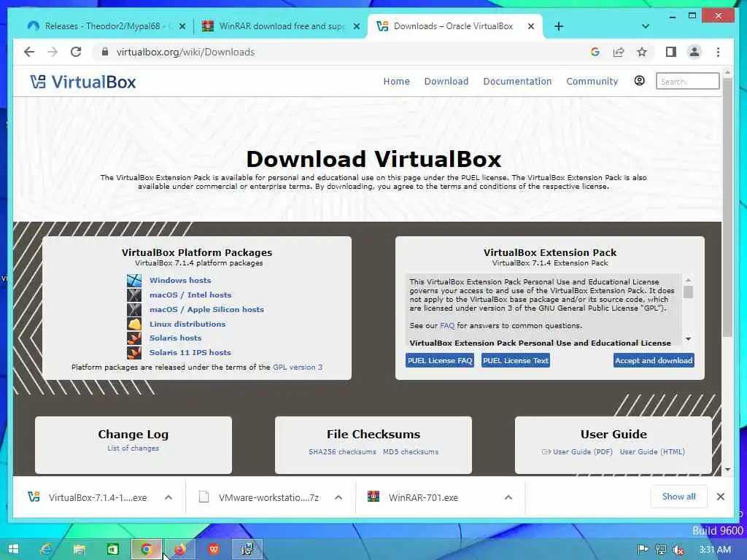Close the downloads bar
The height and width of the screenshot is (560, 747).
pos(720,497)
